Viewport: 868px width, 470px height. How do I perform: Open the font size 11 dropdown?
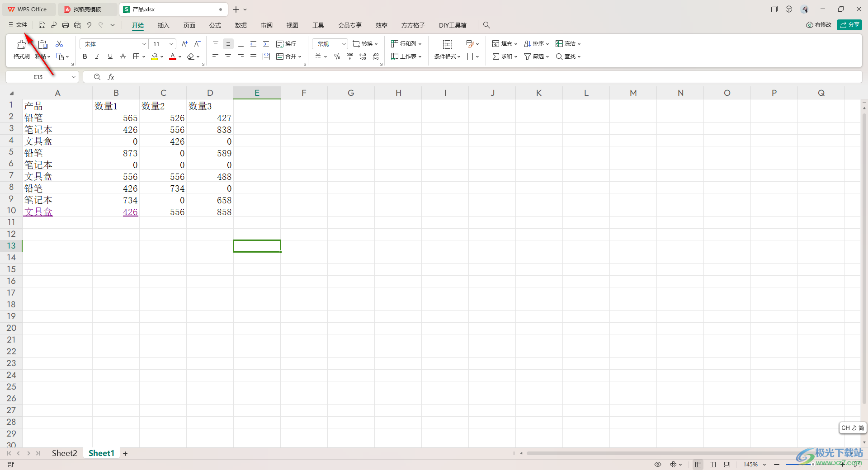171,44
